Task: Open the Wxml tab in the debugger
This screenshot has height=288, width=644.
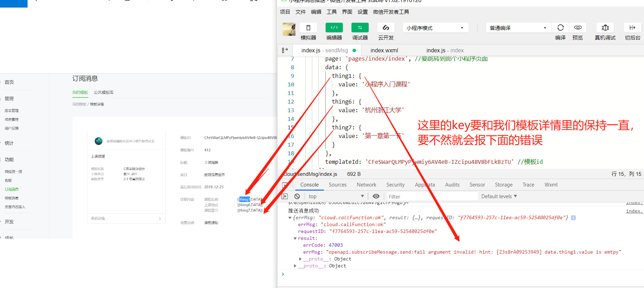Action: pos(551,185)
